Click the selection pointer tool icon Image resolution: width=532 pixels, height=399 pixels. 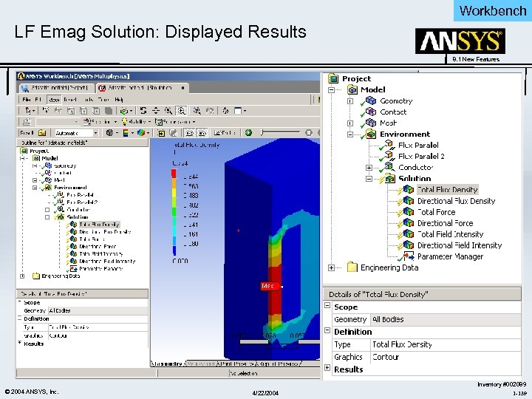click(x=28, y=111)
